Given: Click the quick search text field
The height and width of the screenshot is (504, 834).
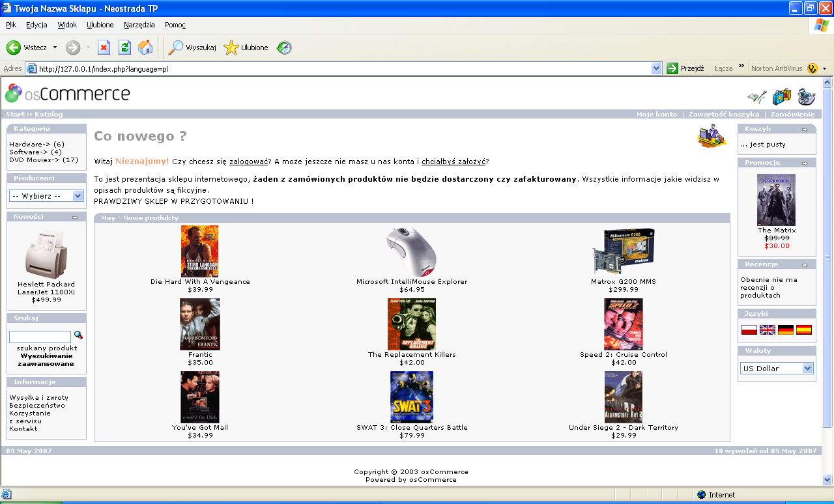Looking at the screenshot, I should coord(40,337).
